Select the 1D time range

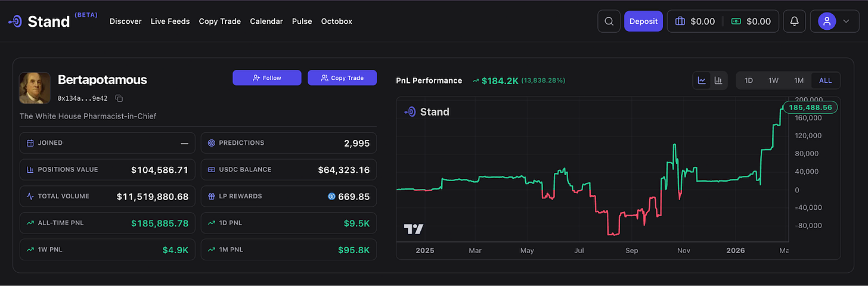(749, 80)
